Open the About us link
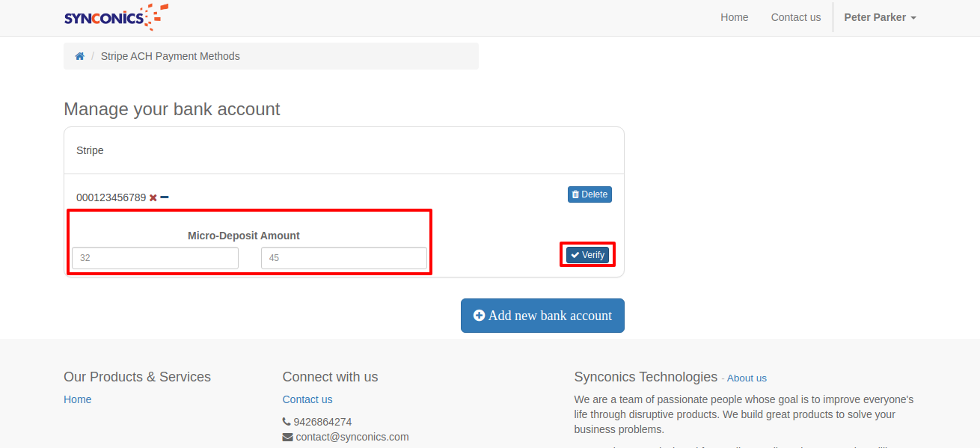 click(x=747, y=378)
